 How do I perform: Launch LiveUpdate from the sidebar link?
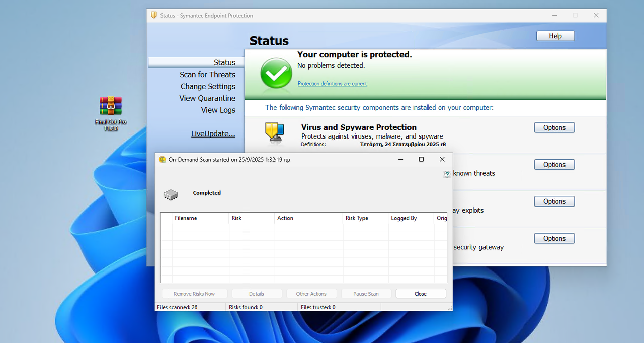pyautogui.click(x=213, y=134)
